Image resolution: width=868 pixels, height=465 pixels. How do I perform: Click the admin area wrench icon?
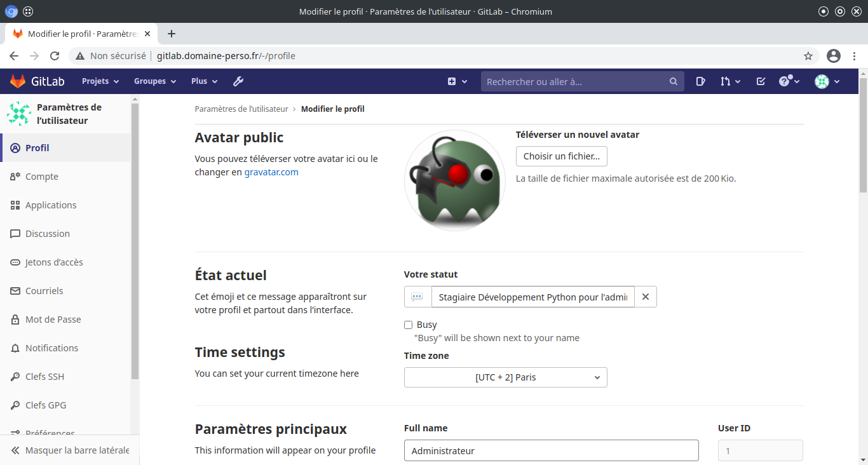tap(238, 81)
